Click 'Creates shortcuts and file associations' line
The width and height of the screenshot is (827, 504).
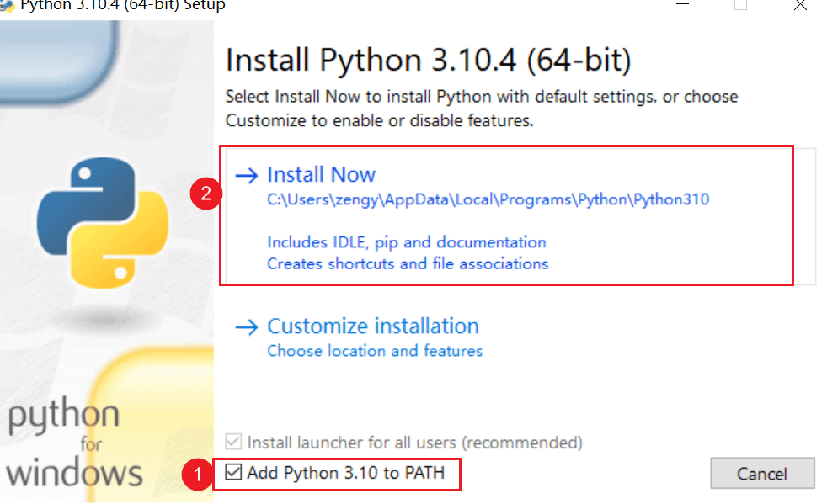click(x=408, y=263)
